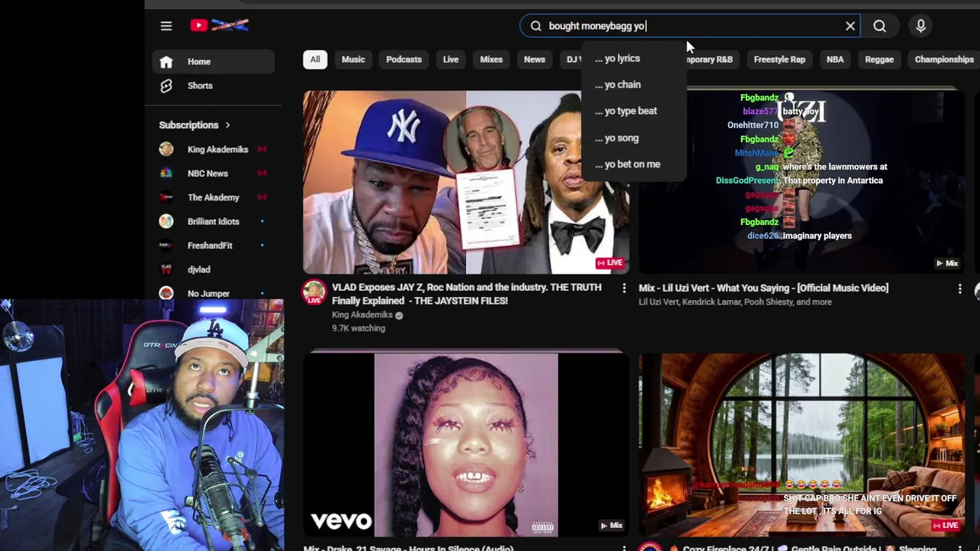
Task: Select the Podcasts filter chip
Action: tap(403, 59)
